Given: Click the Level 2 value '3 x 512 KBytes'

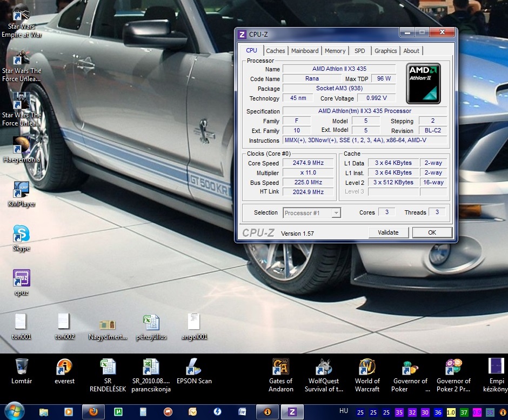Looking at the screenshot, I should (x=393, y=182).
